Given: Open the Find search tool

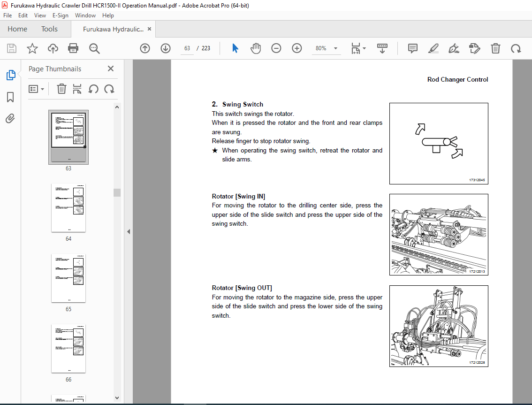Looking at the screenshot, I should tap(94, 48).
